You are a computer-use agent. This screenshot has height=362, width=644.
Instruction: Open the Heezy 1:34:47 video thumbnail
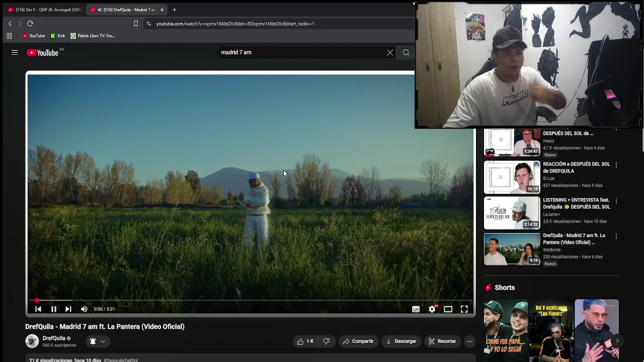pyautogui.click(x=512, y=142)
